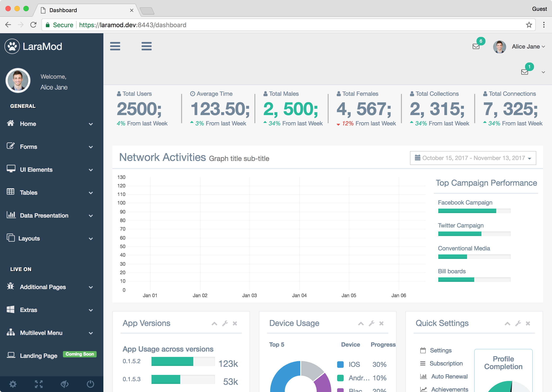Toggle the Device Usage panel collapse
Image resolution: width=552 pixels, height=392 pixels.
click(361, 323)
